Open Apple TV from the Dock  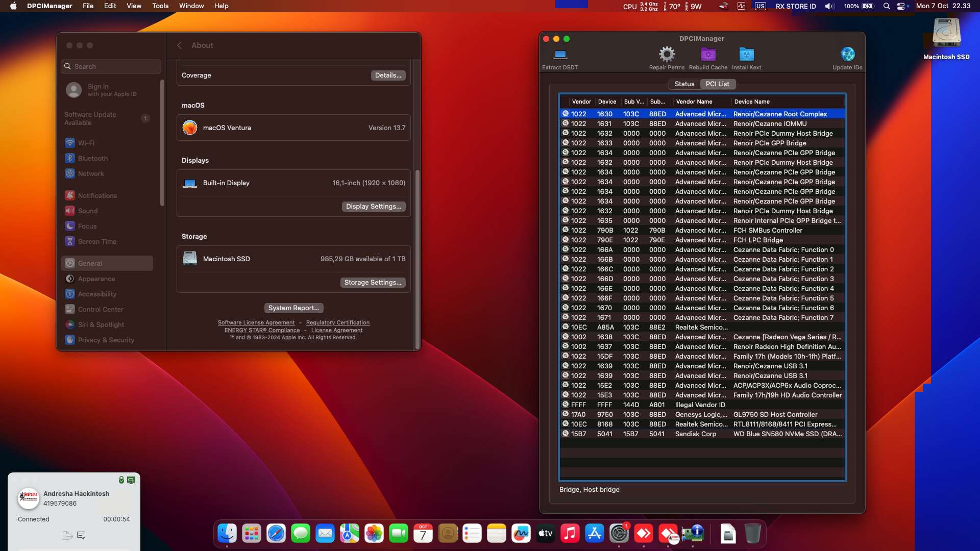click(x=546, y=534)
